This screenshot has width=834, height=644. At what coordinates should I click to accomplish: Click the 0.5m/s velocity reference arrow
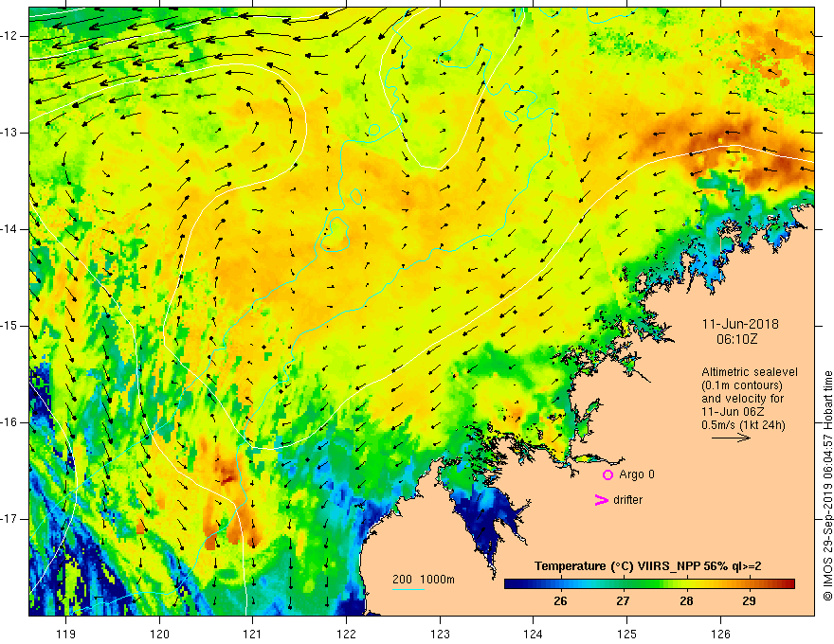pos(731,438)
